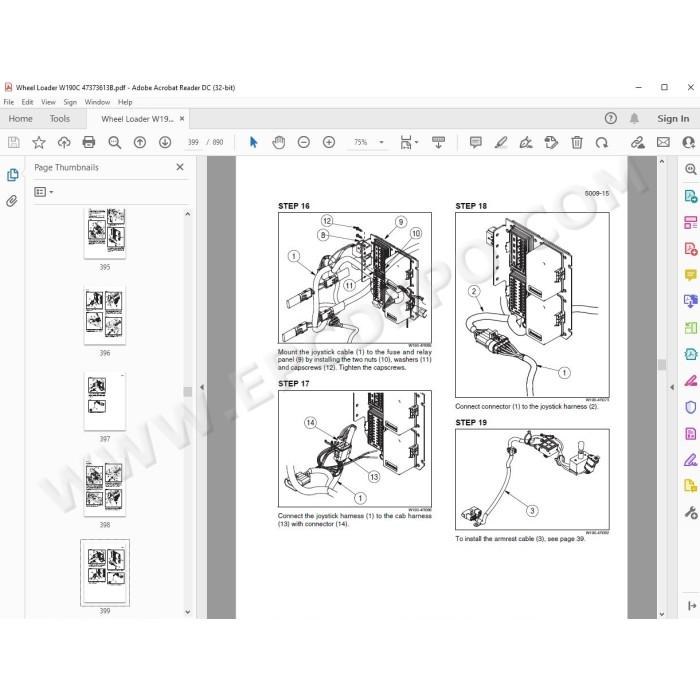Print the document with the printer icon
700x700 pixels.
tap(89, 142)
